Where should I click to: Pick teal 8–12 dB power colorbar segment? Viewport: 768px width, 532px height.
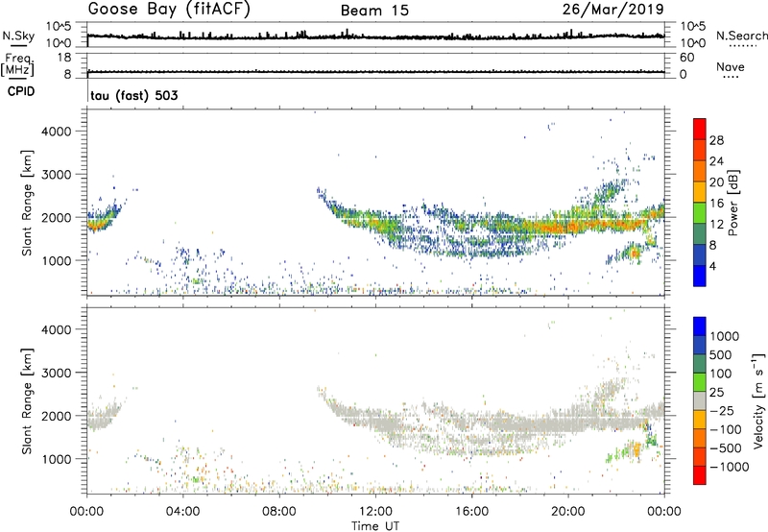click(x=700, y=234)
